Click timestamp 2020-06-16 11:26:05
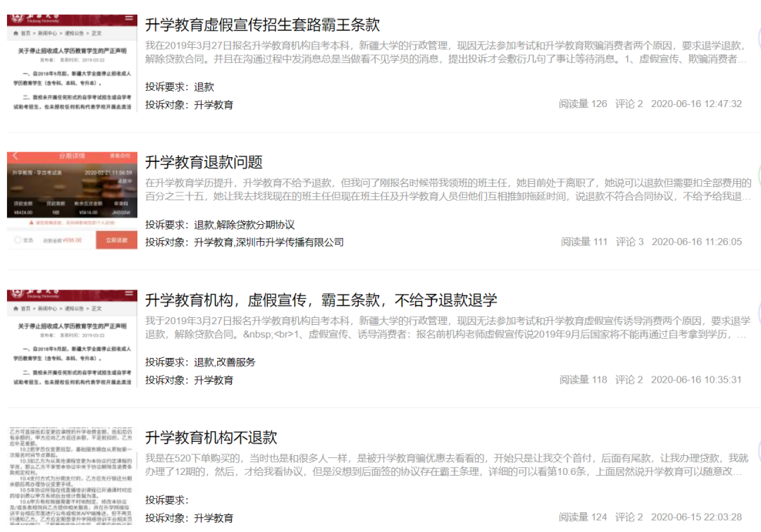 click(697, 242)
